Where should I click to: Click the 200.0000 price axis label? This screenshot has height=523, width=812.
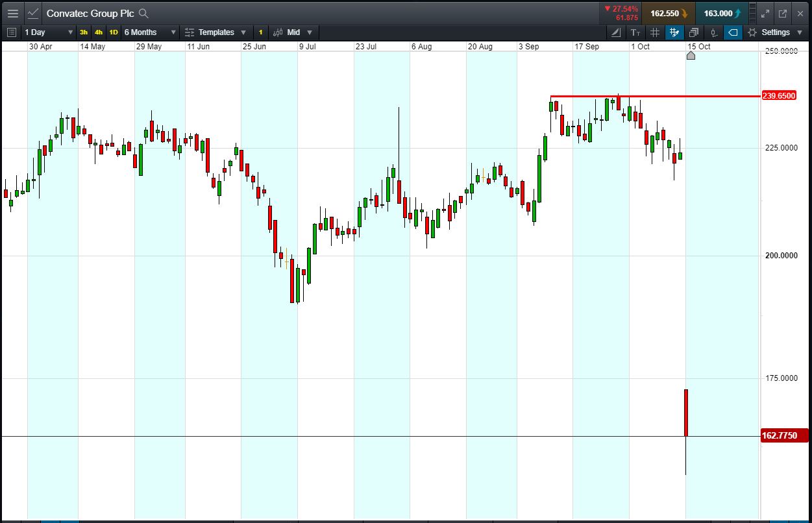tap(781, 256)
